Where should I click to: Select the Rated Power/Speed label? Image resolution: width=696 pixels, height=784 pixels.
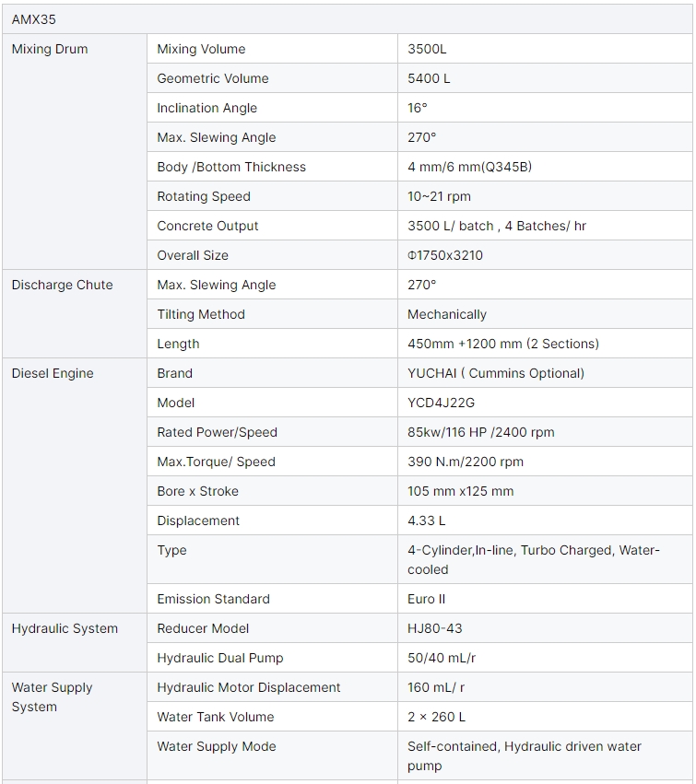pos(217,433)
